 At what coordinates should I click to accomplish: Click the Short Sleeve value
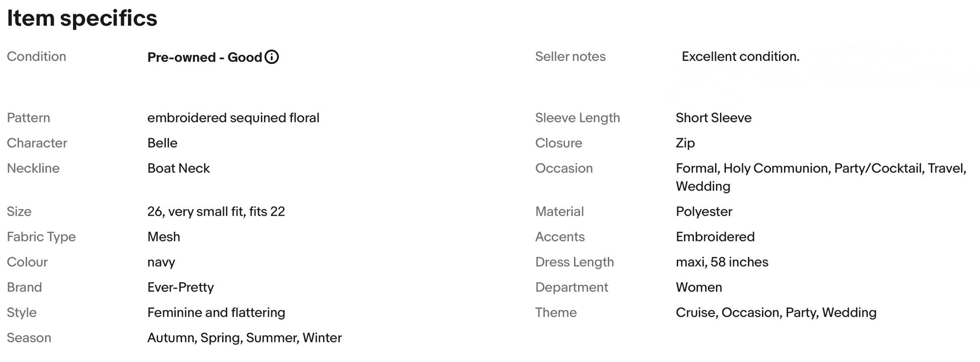click(714, 118)
